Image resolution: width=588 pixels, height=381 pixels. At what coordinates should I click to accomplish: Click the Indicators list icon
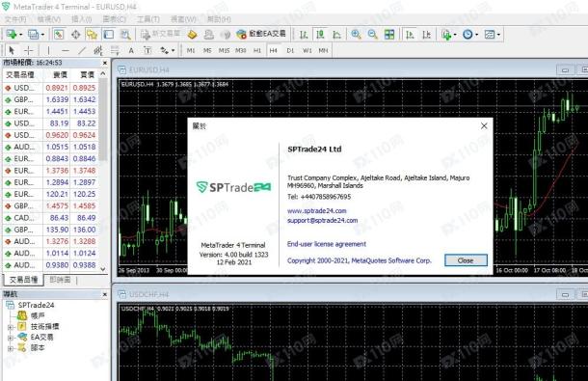[446, 35]
